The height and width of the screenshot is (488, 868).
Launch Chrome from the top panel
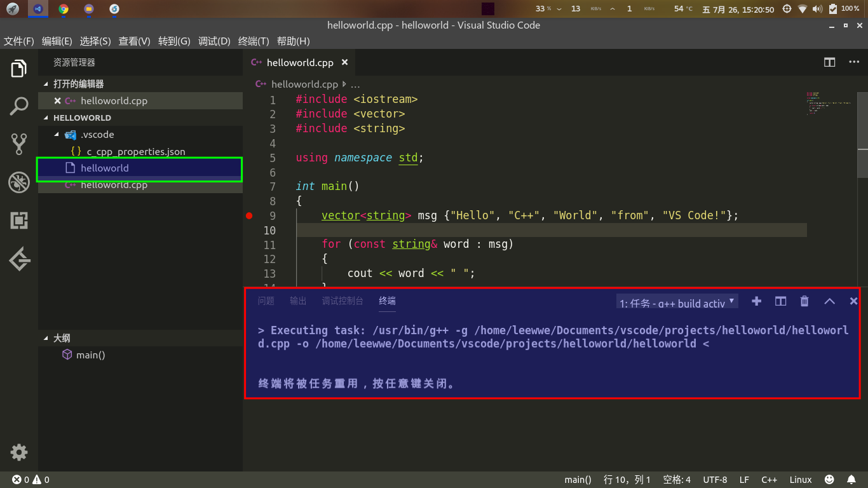64,9
